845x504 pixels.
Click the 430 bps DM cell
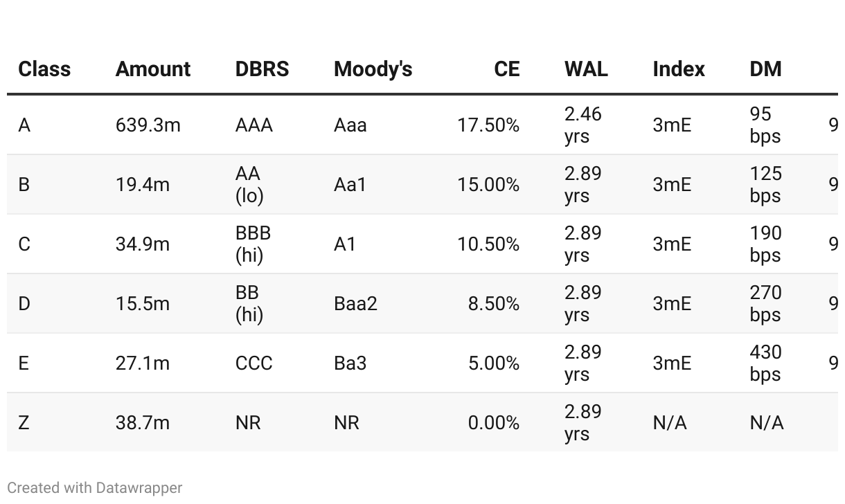tap(765, 363)
